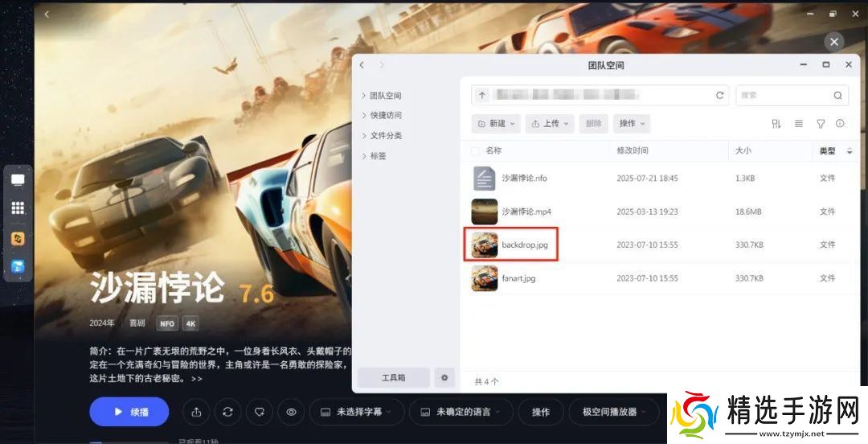The width and height of the screenshot is (868, 444).
Task: Open the sort order icon in file manager
Action: click(x=776, y=124)
